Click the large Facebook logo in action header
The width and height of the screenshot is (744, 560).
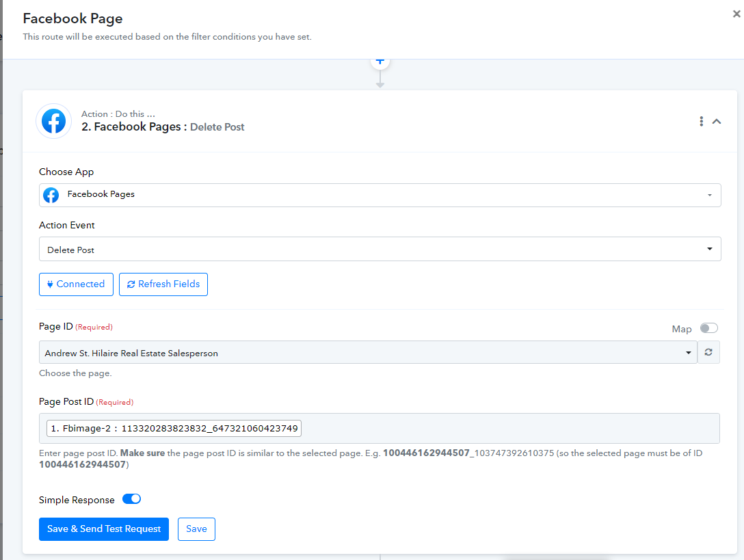53,121
